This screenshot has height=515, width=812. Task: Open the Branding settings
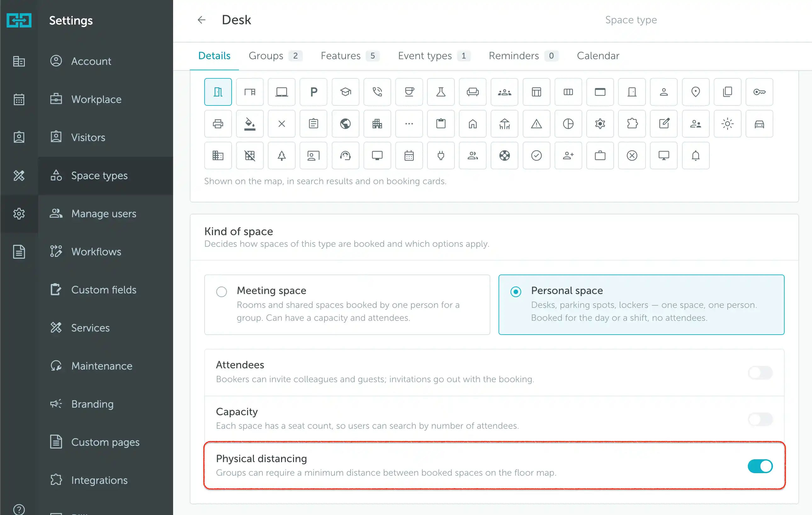[105, 404]
